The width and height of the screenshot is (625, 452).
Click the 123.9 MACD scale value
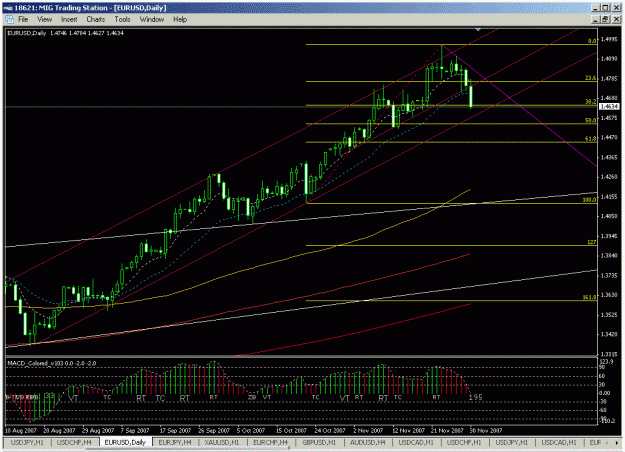pyautogui.click(x=607, y=362)
